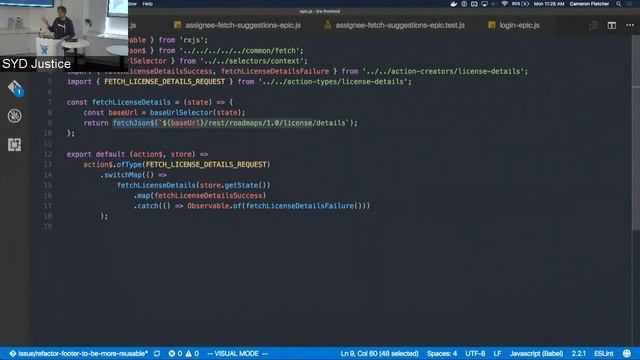
Task: Click 'rxjs' import string on first line
Action: coord(192,40)
